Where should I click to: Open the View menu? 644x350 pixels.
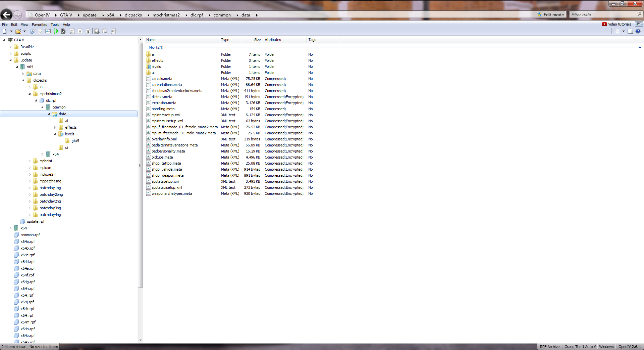24,25
